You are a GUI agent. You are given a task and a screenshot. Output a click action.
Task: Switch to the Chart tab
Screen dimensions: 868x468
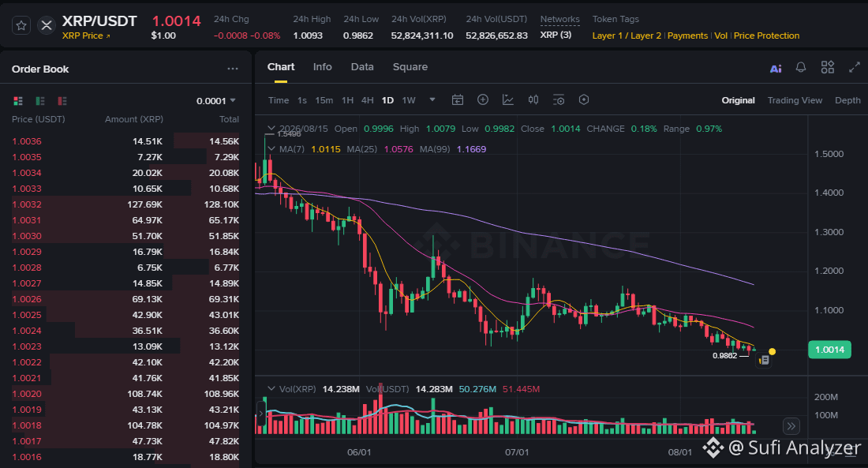pyautogui.click(x=281, y=67)
